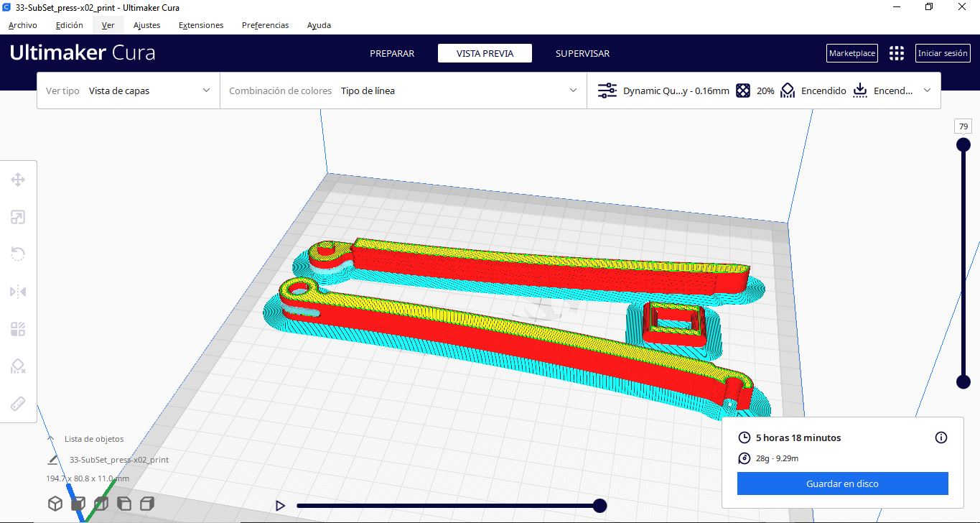Restore down the Cura window
The width and height of the screenshot is (980, 523).
(x=929, y=7)
